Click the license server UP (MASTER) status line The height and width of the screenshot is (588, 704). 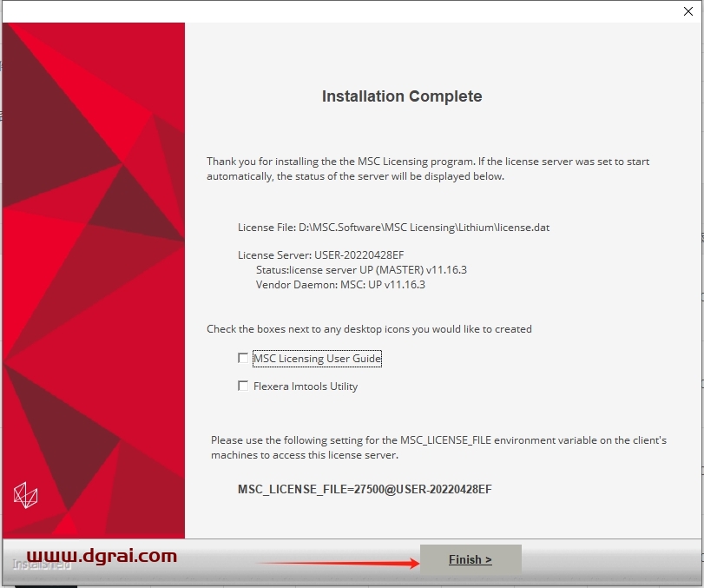pyautogui.click(x=361, y=270)
